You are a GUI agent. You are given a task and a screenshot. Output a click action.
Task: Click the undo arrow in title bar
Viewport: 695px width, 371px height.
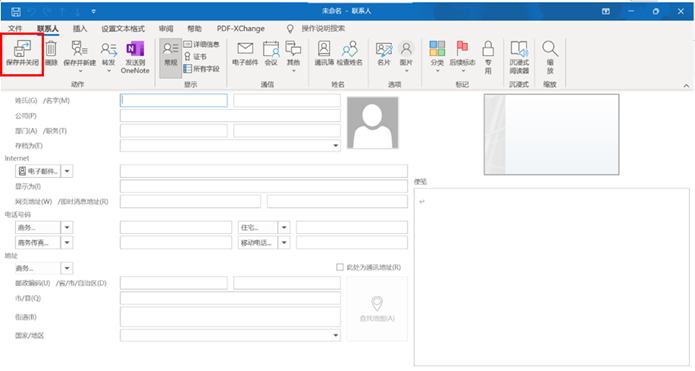tap(31, 12)
